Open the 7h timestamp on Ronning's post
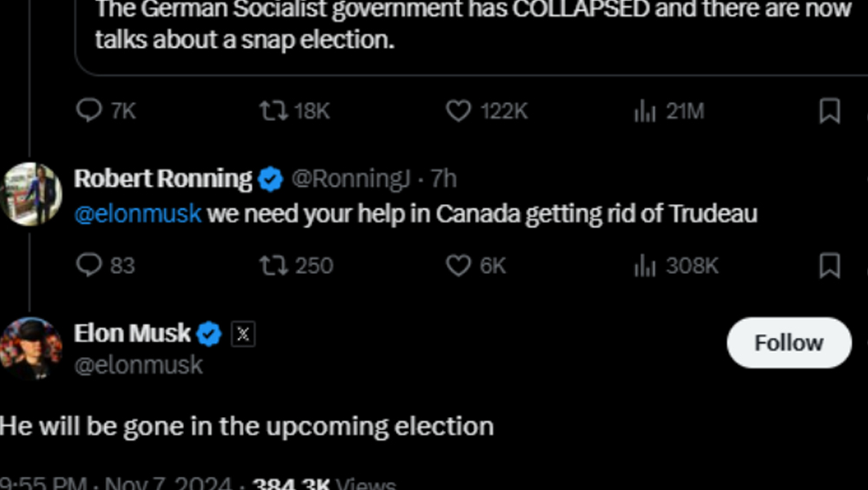The height and width of the screenshot is (490, 868). pyautogui.click(x=444, y=179)
